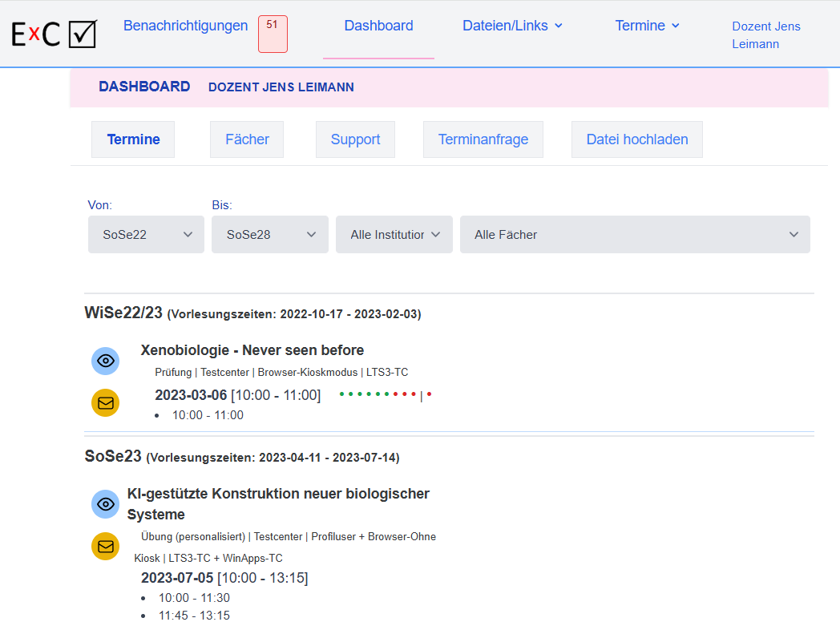This screenshot has width=840, height=630.
Task: Click the Benachrichtigungen link
Action: [185, 26]
